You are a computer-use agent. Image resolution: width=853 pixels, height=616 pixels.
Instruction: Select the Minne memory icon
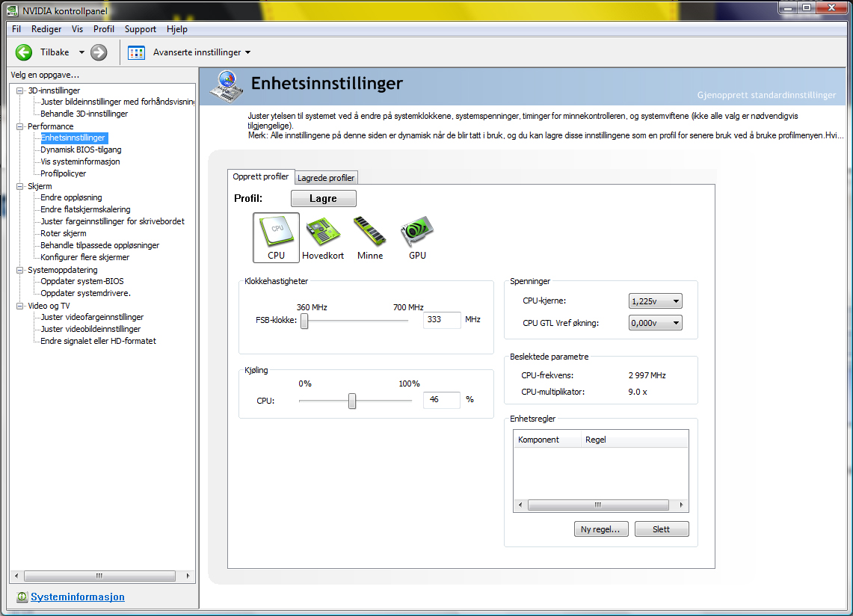(x=370, y=237)
